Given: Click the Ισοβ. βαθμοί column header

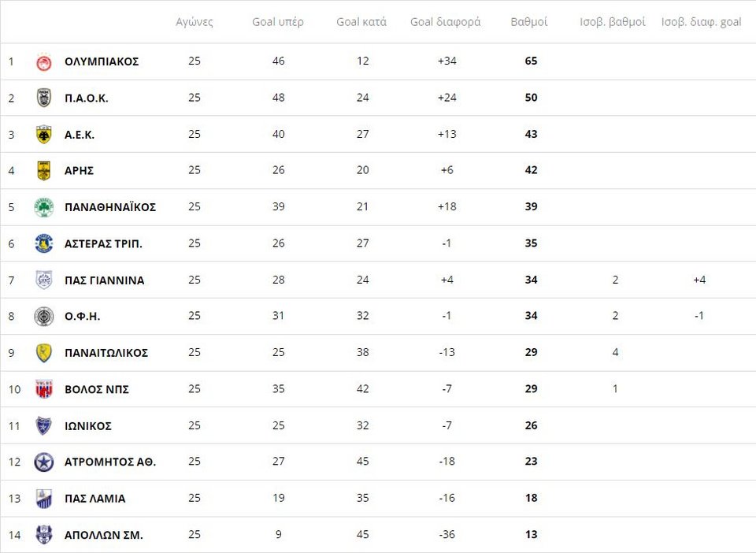Looking at the screenshot, I should pyautogui.click(x=613, y=22).
